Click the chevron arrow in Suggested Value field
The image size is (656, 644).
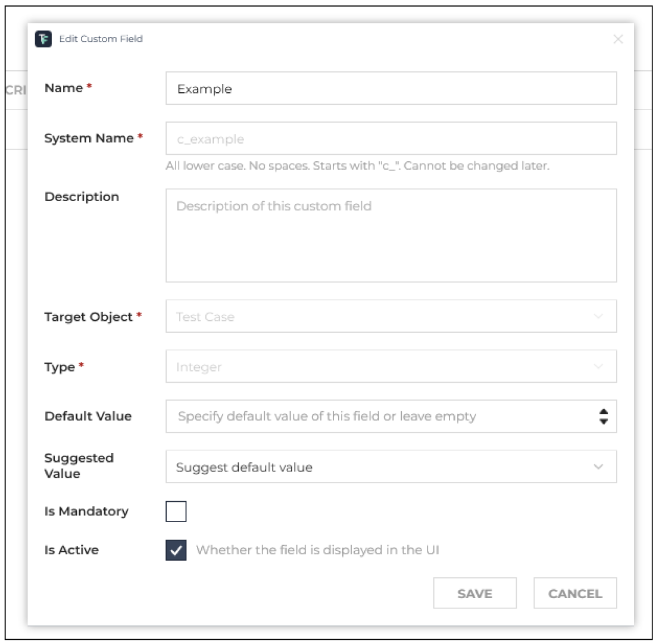tap(598, 467)
